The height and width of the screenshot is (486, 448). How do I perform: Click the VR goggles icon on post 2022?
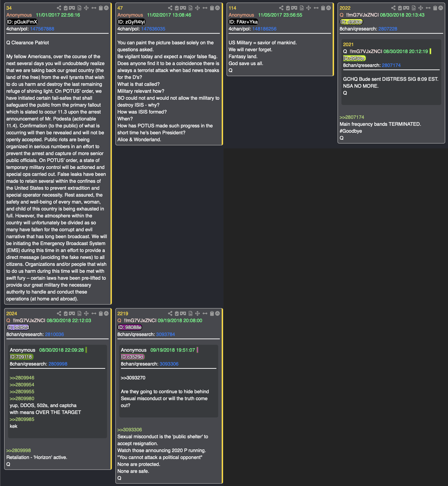point(406,8)
